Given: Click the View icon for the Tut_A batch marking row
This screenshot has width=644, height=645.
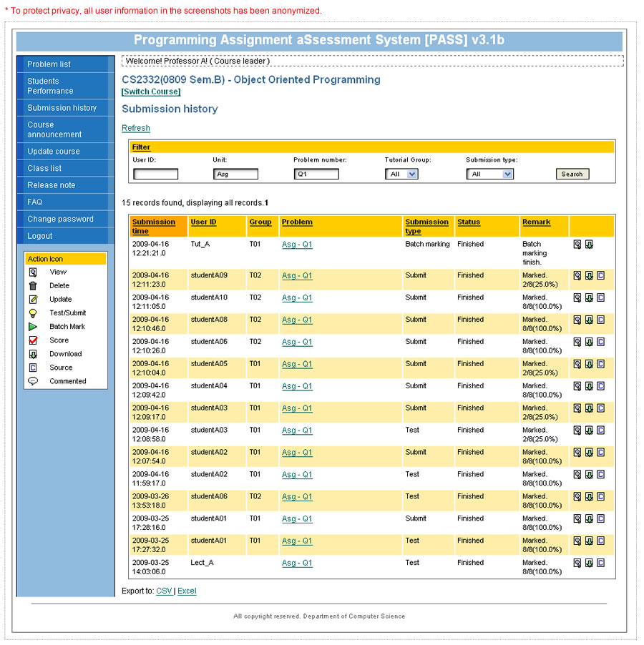Looking at the screenshot, I should 577,245.
